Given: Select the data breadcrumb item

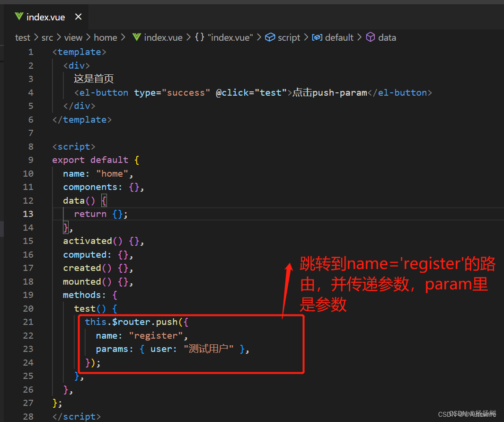Looking at the screenshot, I should click(x=387, y=37).
